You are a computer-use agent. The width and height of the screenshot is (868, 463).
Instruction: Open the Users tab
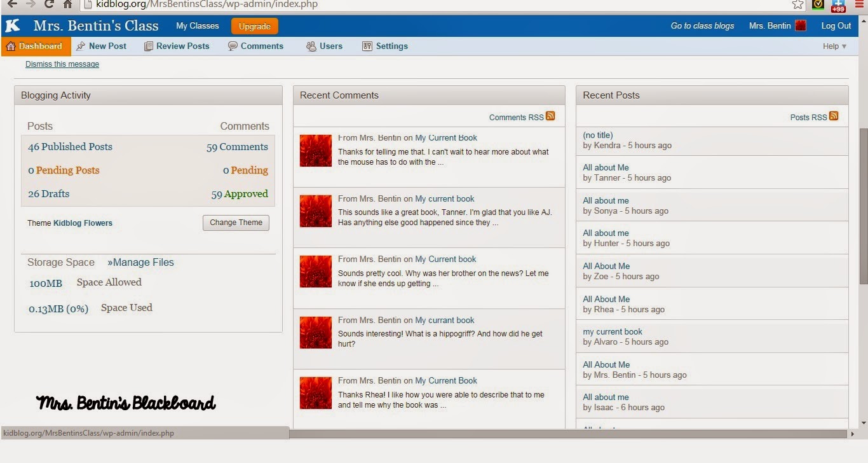coord(325,46)
